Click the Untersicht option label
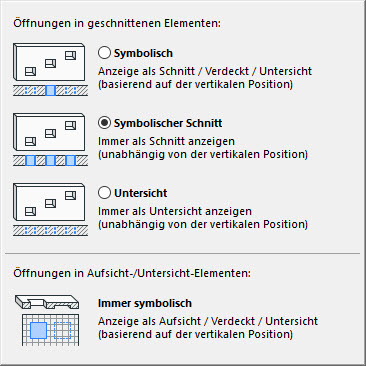Viewport: 366px width, 366px height. point(141,193)
